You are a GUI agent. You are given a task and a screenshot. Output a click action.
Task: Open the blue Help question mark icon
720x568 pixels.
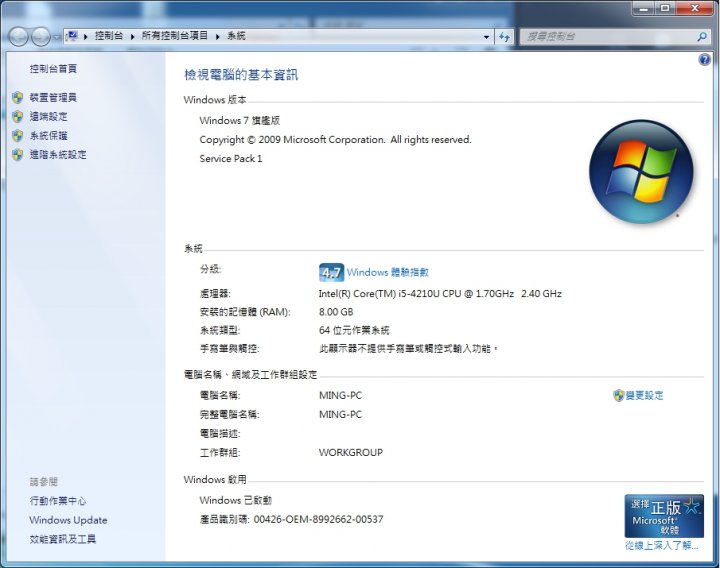tap(704, 60)
